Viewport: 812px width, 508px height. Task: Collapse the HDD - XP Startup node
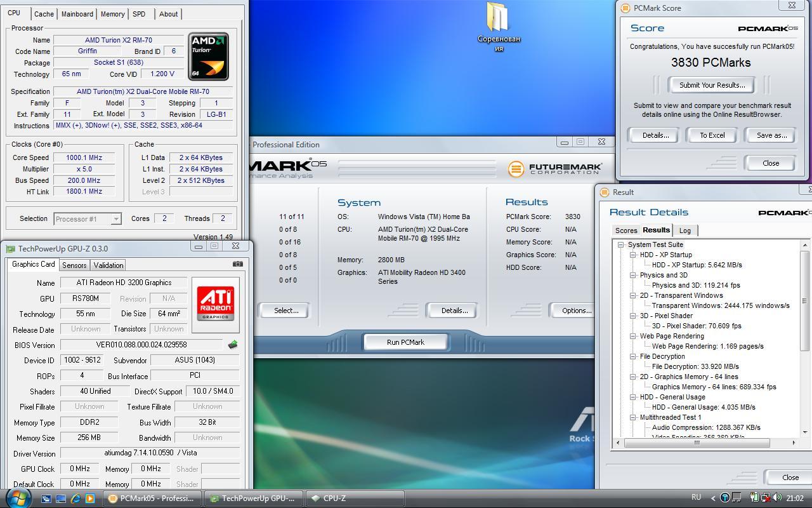click(632, 255)
